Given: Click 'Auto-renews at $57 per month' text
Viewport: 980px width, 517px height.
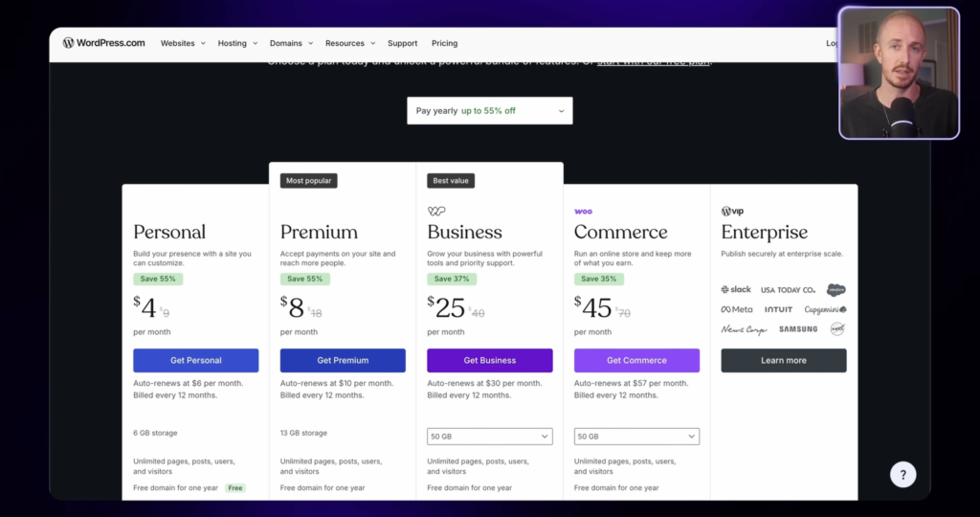Looking at the screenshot, I should 632,383.
